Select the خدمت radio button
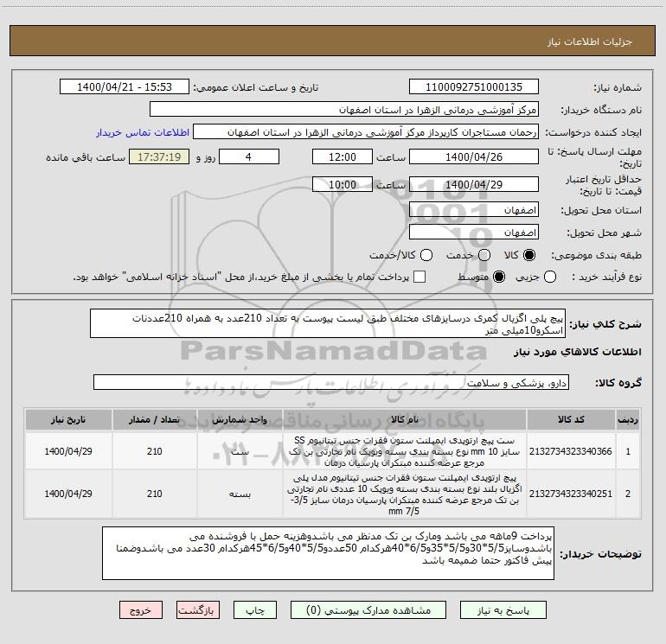This screenshot has height=644, width=666. point(484,255)
